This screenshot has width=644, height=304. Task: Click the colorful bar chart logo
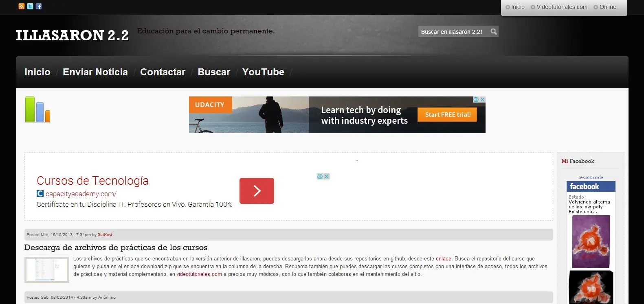[x=37, y=109]
